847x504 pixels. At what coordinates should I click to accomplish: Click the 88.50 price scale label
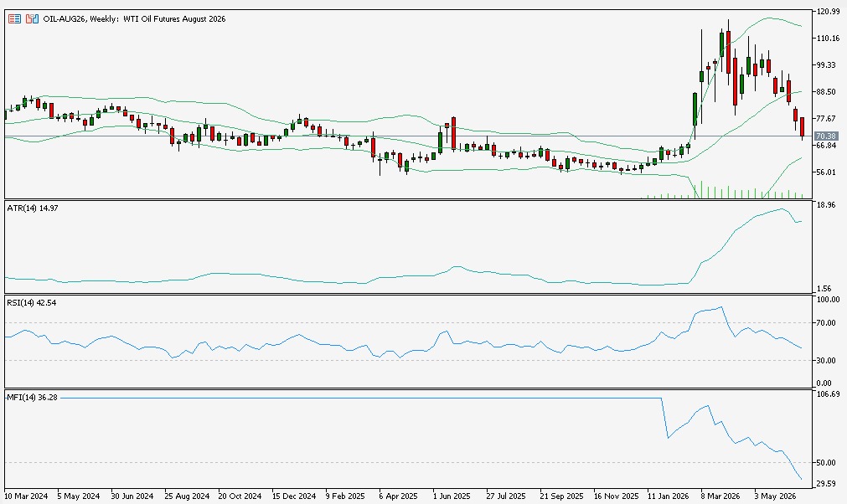pos(826,92)
